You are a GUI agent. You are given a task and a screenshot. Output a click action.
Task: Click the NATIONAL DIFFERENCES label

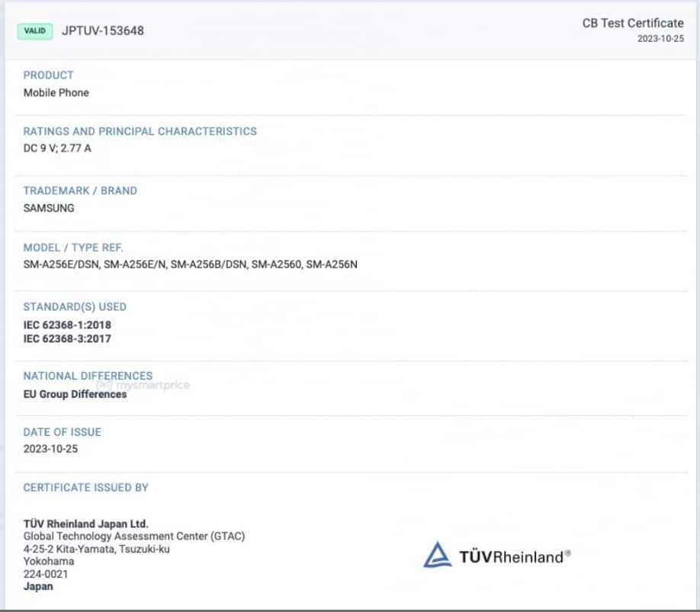(88, 376)
